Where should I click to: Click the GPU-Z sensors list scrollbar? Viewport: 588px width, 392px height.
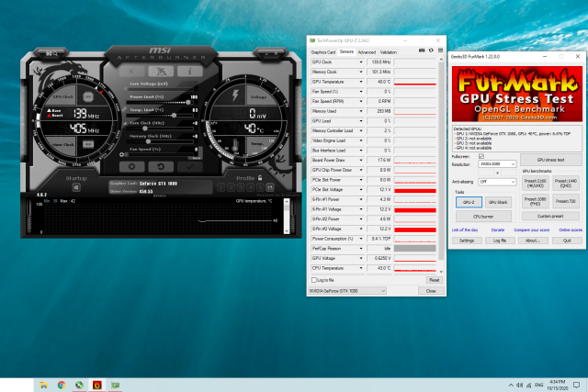(x=441, y=162)
